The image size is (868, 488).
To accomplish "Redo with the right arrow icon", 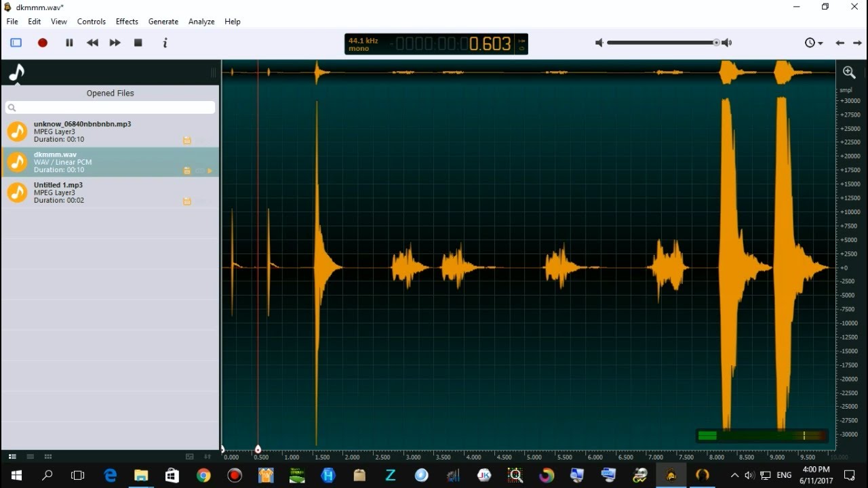I will [856, 43].
